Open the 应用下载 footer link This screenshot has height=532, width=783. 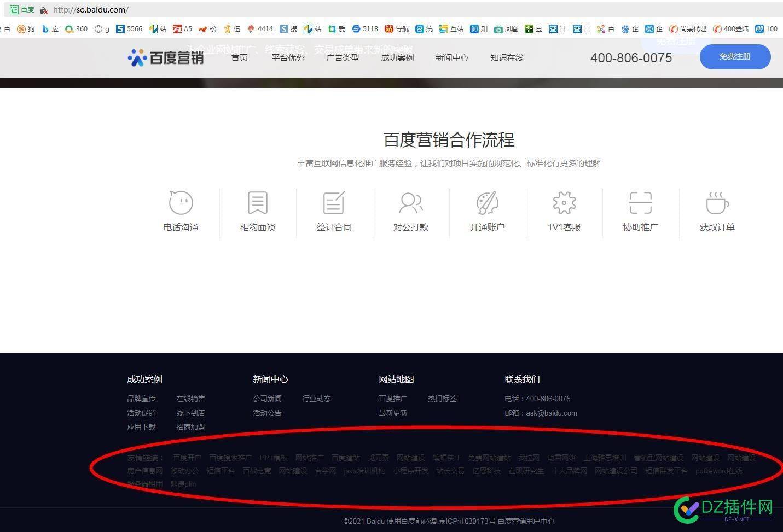click(x=141, y=427)
